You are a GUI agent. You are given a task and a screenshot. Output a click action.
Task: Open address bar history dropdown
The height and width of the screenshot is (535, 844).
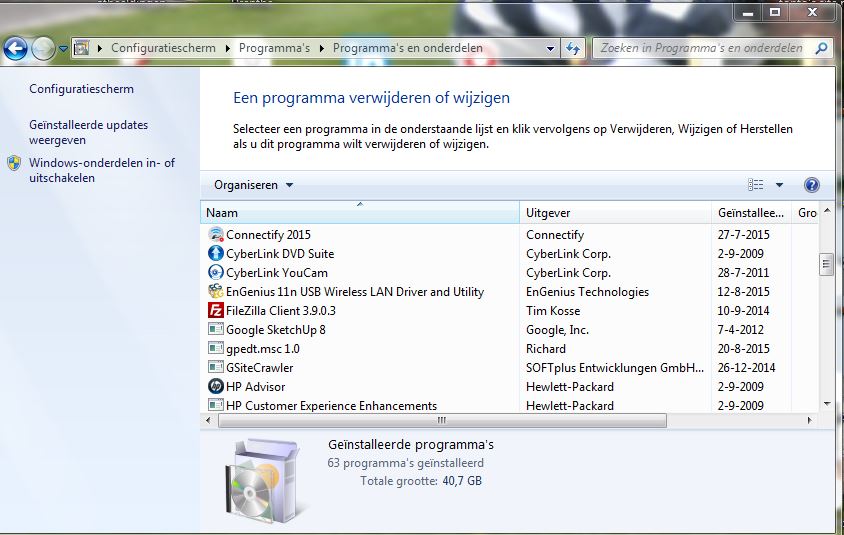(x=550, y=48)
